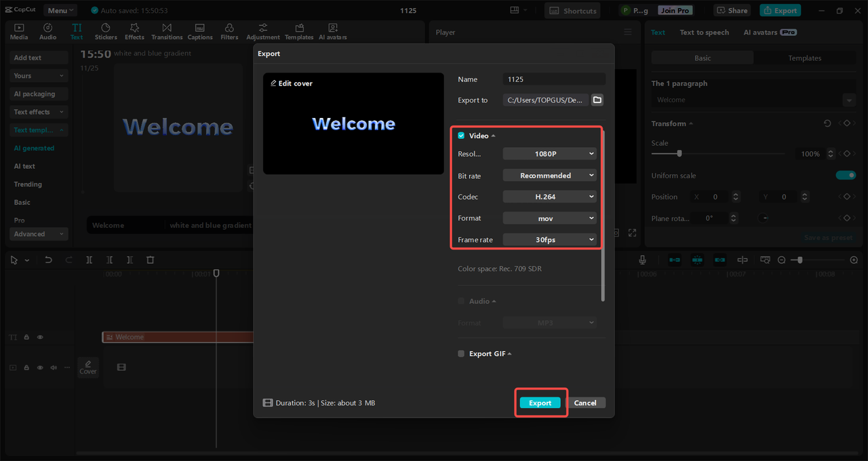The image size is (868, 461).
Task: Click the Transform reset icon
Action: tap(827, 123)
